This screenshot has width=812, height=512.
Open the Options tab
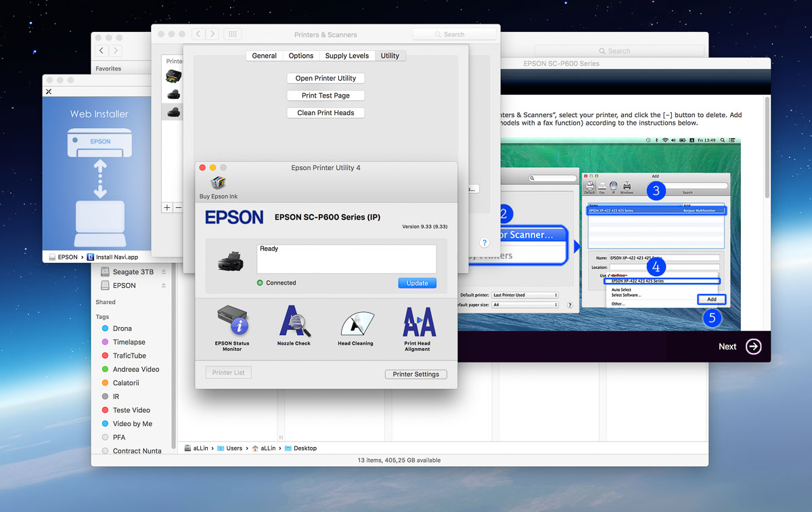300,56
